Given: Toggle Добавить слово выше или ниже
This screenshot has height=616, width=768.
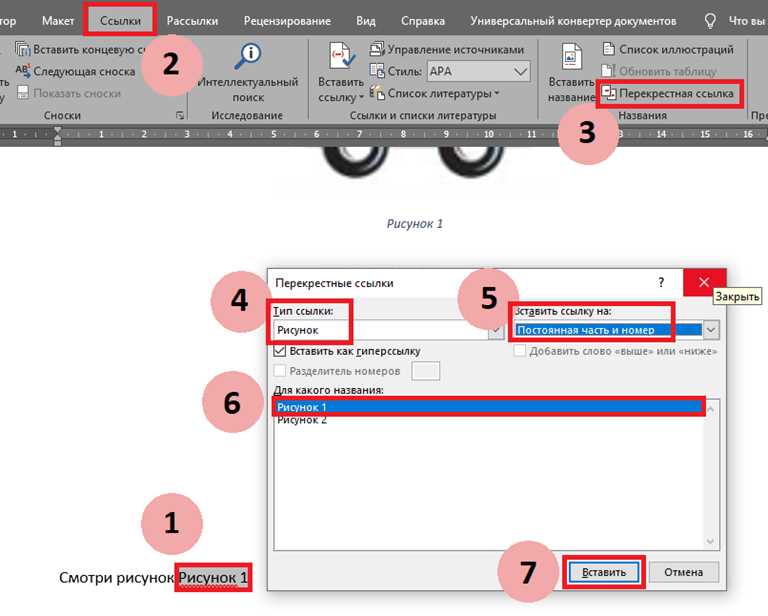Looking at the screenshot, I should pos(520,351).
